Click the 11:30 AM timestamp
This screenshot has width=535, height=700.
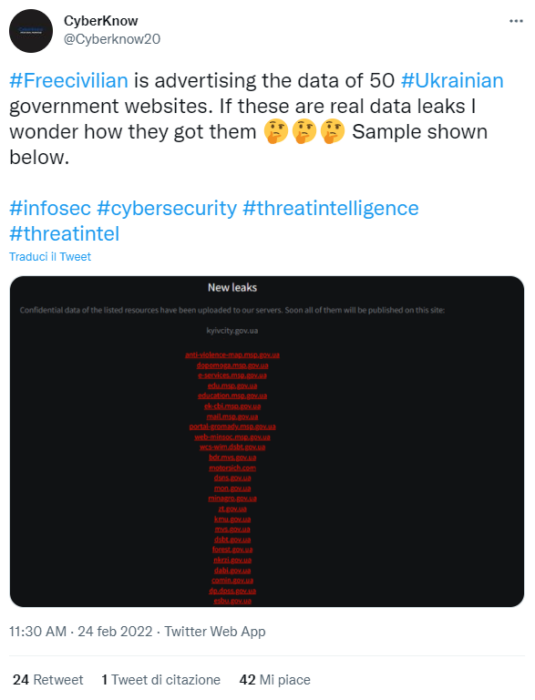pos(38,631)
